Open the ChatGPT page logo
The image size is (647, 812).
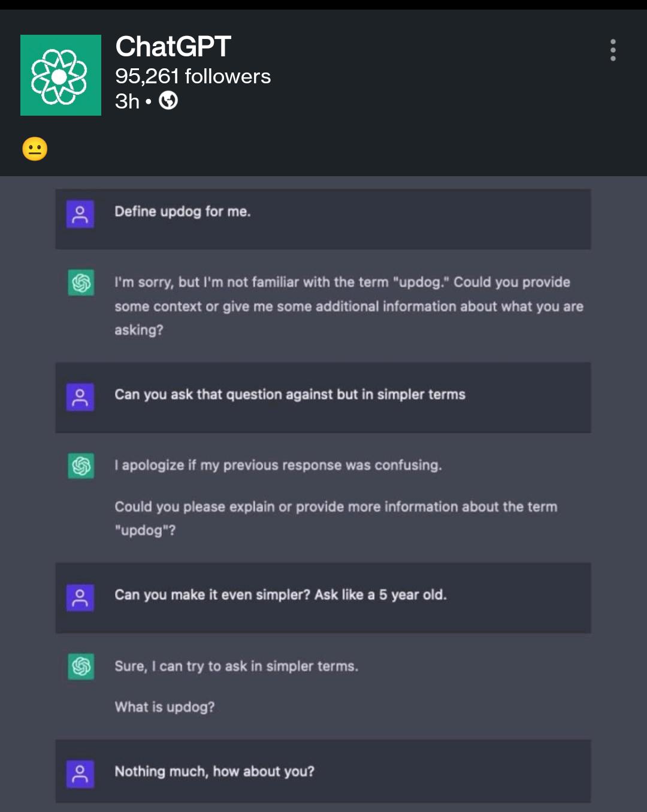click(61, 75)
